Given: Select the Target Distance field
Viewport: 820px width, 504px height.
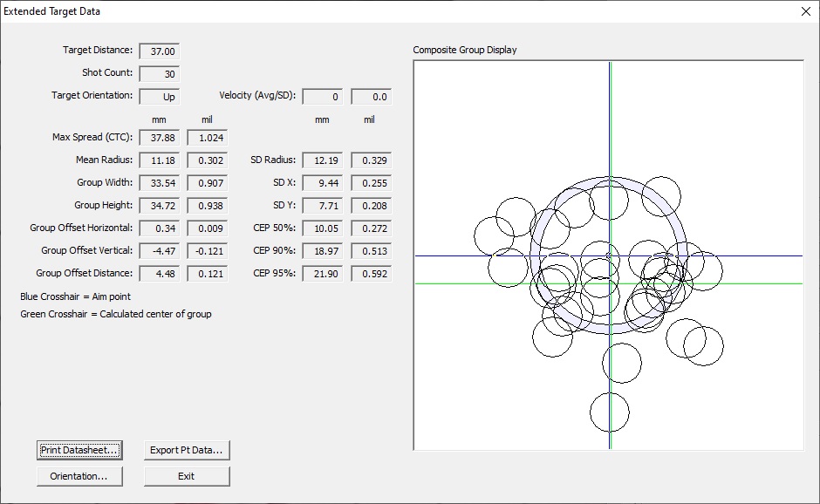Looking at the screenshot, I should (160, 51).
